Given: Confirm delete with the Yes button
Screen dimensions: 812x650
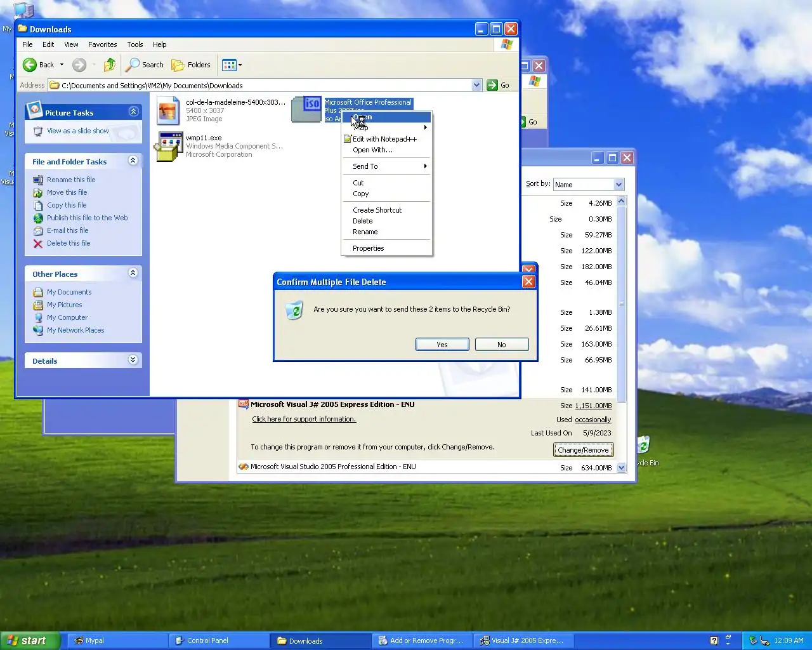Looking at the screenshot, I should click(x=442, y=345).
